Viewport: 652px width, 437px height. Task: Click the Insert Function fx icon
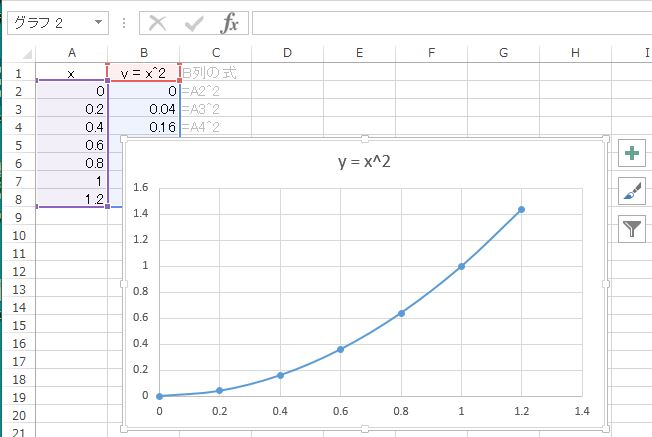coord(229,23)
